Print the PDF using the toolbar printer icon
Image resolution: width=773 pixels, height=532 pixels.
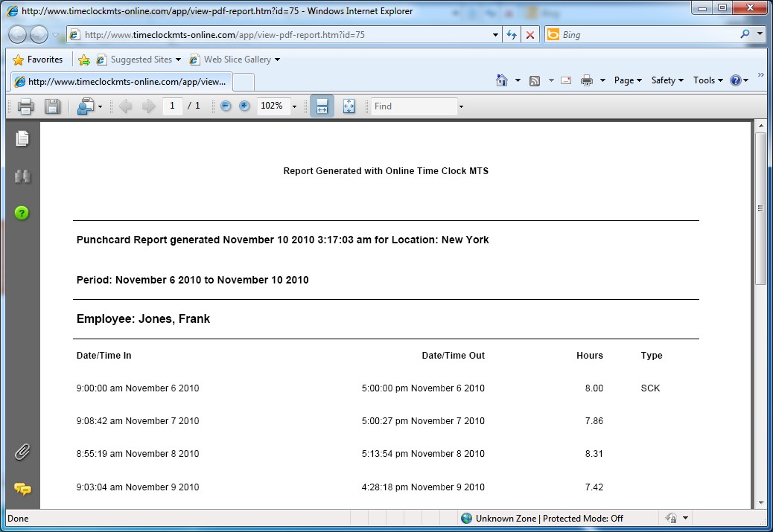[x=25, y=106]
